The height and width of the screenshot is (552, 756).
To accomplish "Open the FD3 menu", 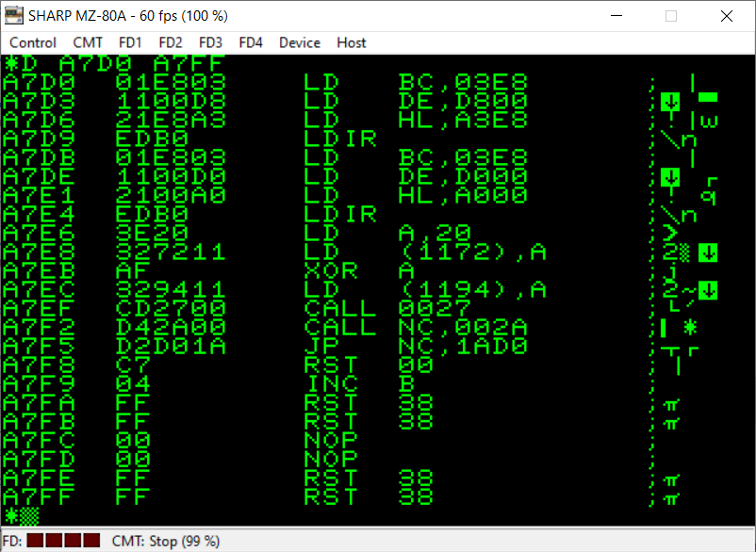I will (x=210, y=42).
